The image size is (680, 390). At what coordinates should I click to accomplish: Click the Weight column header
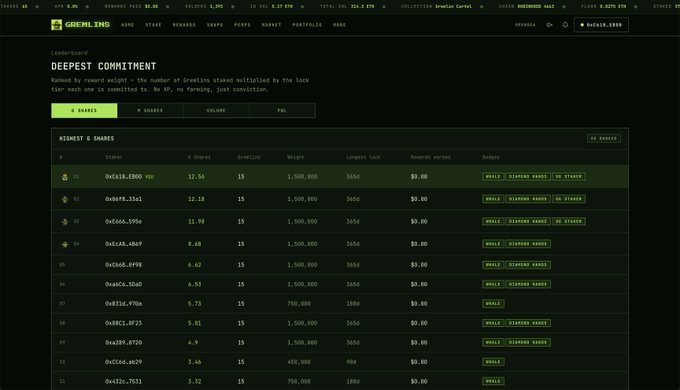click(295, 157)
